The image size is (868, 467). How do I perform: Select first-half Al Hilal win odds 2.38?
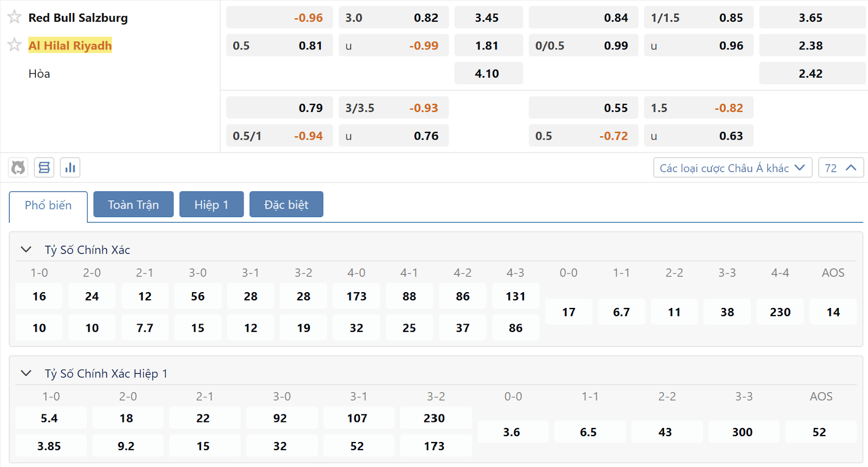pyautogui.click(x=813, y=46)
